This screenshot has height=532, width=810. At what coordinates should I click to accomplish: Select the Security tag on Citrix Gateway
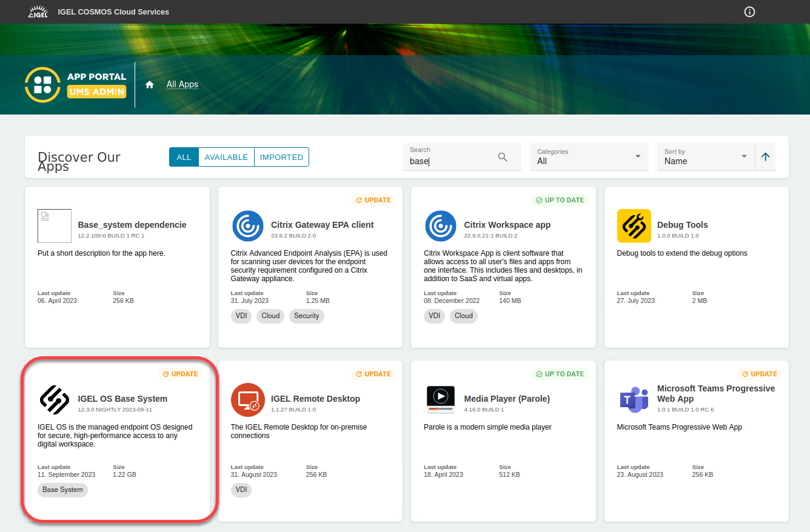click(x=306, y=316)
